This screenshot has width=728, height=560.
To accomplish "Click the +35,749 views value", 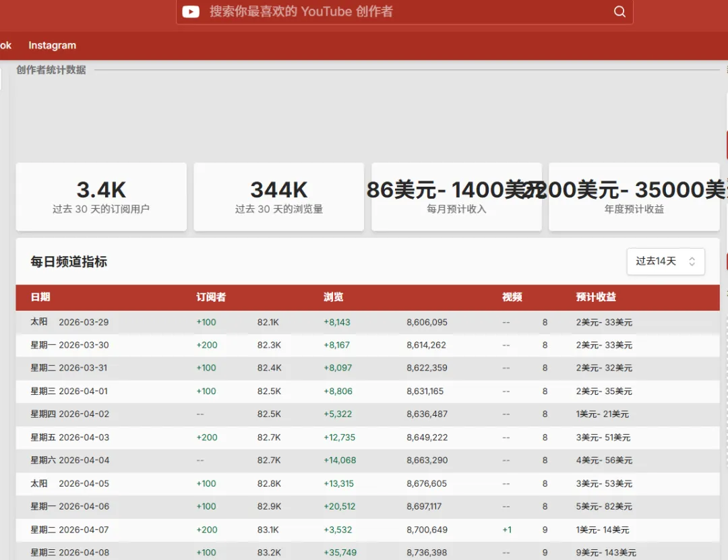I will pos(340,553).
